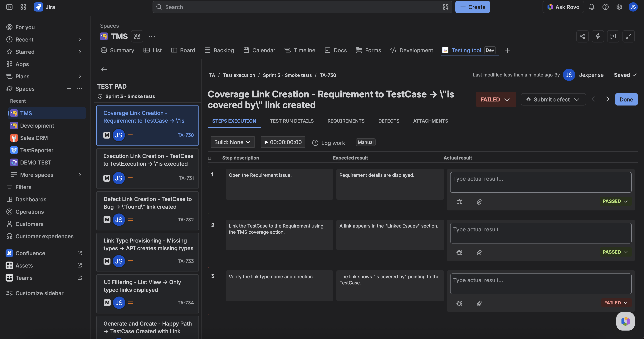Image resolution: width=644 pixels, height=339 pixels.
Task: Click the step 1 actual result field
Action: tap(541, 182)
